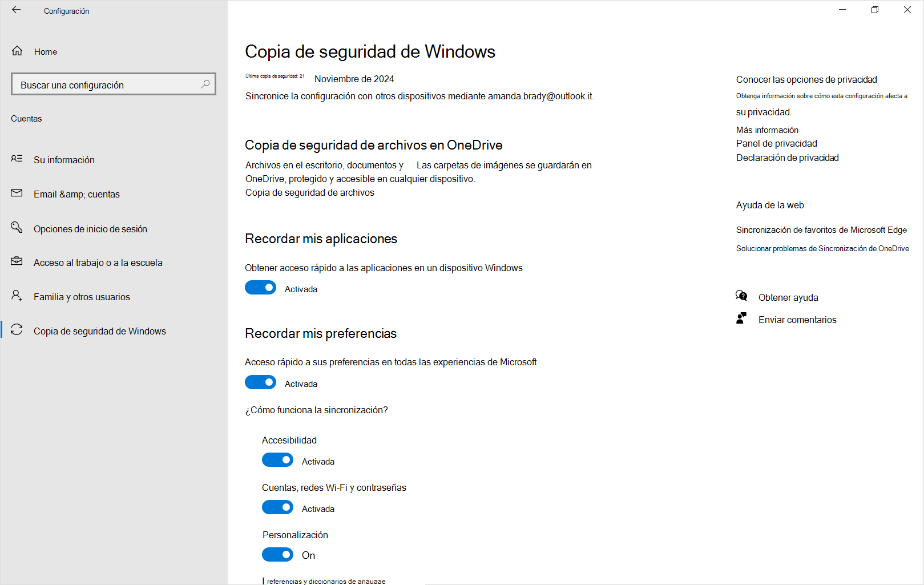The image size is (924, 585).
Task: Click the work or school briefcase icon
Action: click(17, 261)
